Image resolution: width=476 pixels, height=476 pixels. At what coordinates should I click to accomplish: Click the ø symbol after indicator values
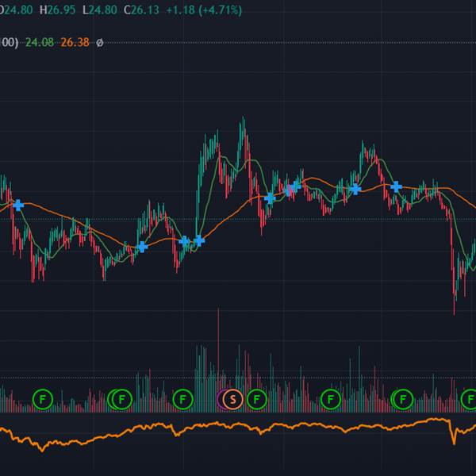click(100, 43)
